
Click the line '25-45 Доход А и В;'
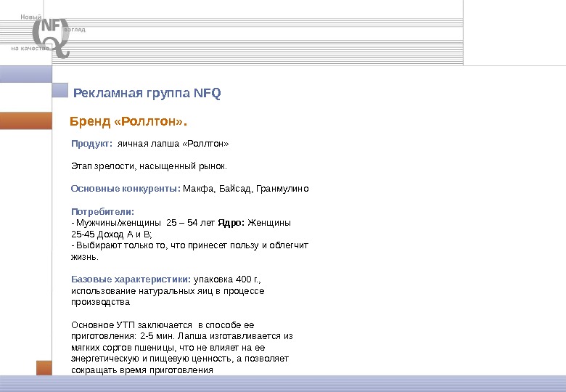point(112,234)
